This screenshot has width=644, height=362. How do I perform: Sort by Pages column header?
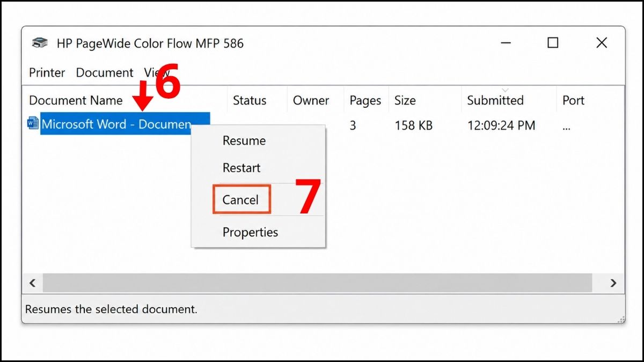(366, 100)
